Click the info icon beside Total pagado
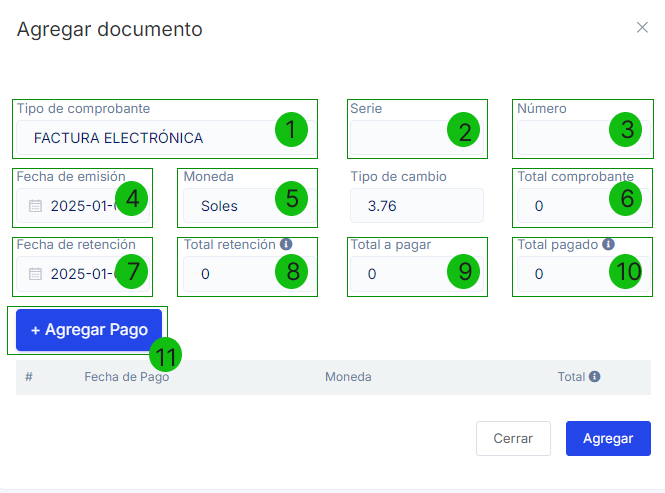 [x=609, y=244]
